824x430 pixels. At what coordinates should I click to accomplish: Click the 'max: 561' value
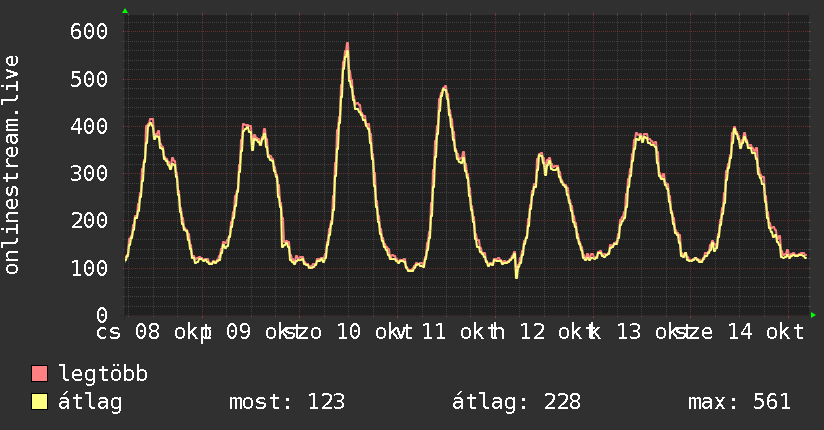tap(739, 402)
